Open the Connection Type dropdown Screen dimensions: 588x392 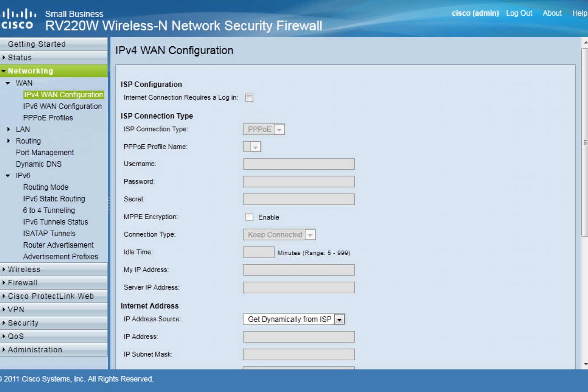click(279, 235)
